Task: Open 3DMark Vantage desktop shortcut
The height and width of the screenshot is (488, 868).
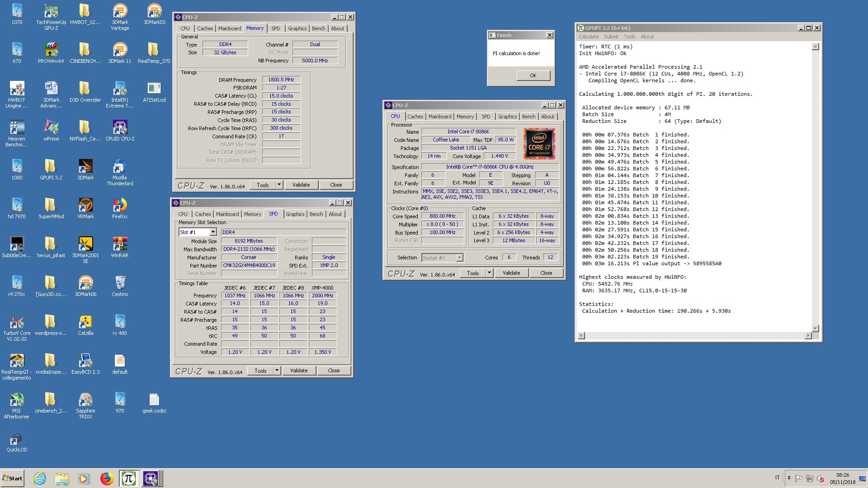Action: [120, 17]
